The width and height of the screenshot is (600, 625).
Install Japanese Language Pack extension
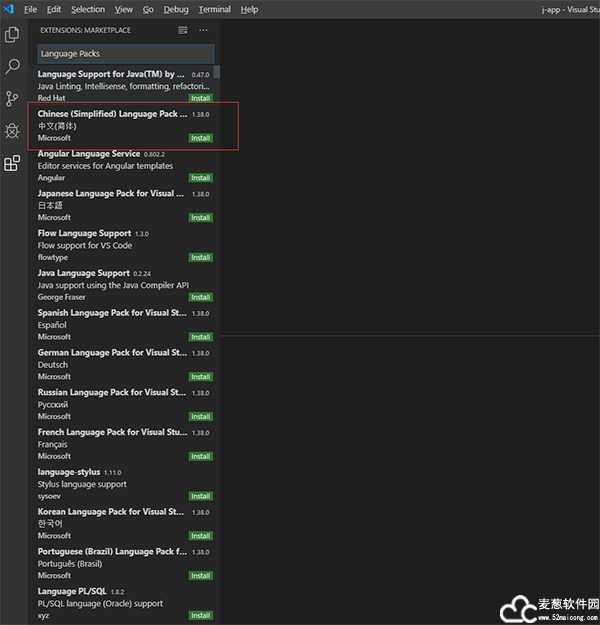point(200,217)
